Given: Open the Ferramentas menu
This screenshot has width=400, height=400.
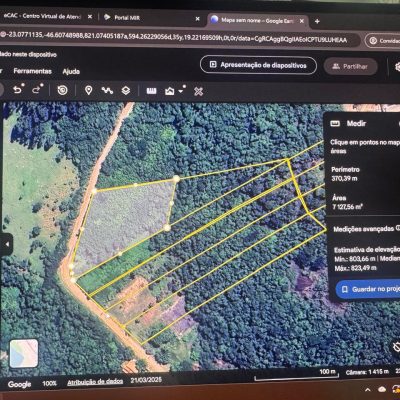Looking at the screenshot, I should 33,71.
